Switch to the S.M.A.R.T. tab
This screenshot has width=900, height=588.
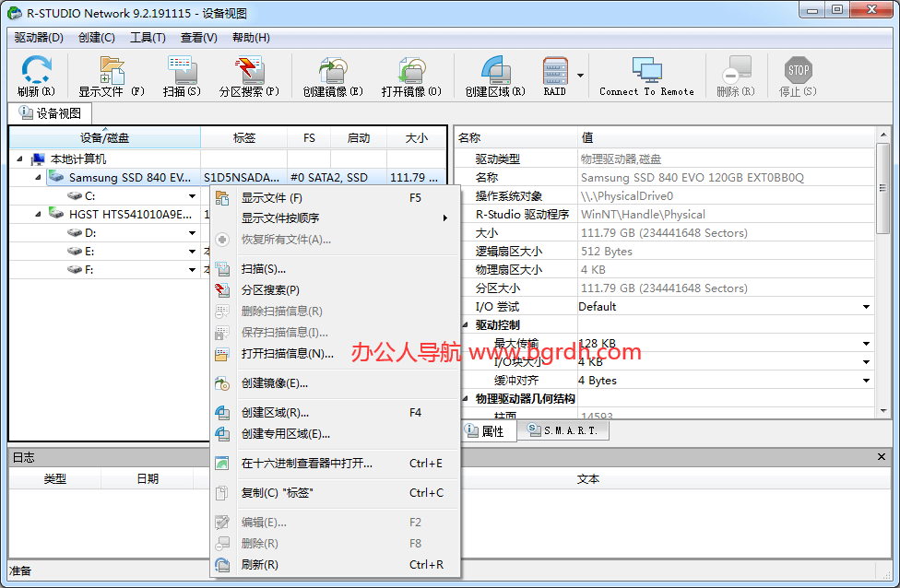(565, 429)
